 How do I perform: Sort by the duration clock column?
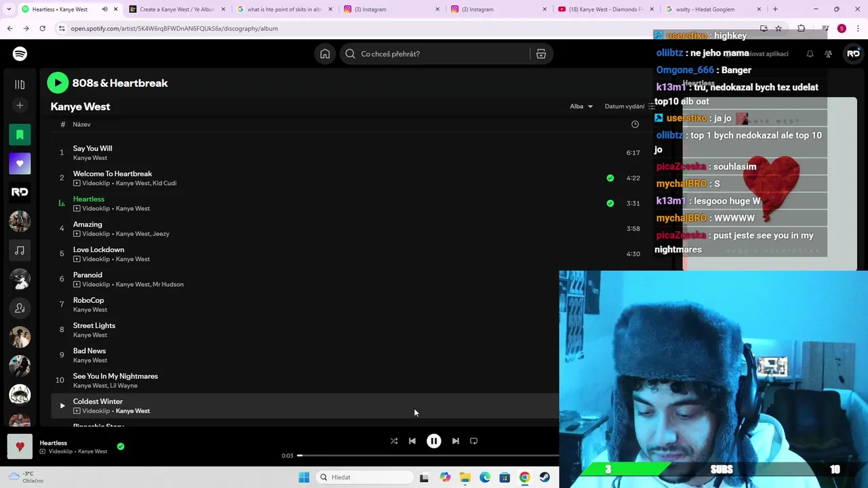pyautogui.click(x=635, y=124)
